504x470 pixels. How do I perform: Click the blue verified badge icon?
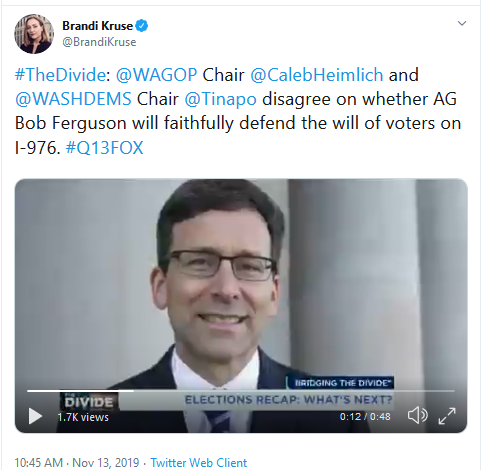[142, 26]
